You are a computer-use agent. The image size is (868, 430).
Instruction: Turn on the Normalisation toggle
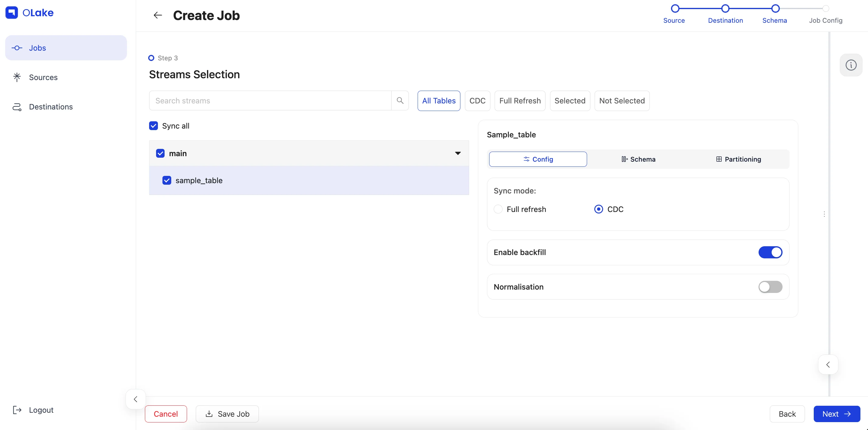pos(770,287)
